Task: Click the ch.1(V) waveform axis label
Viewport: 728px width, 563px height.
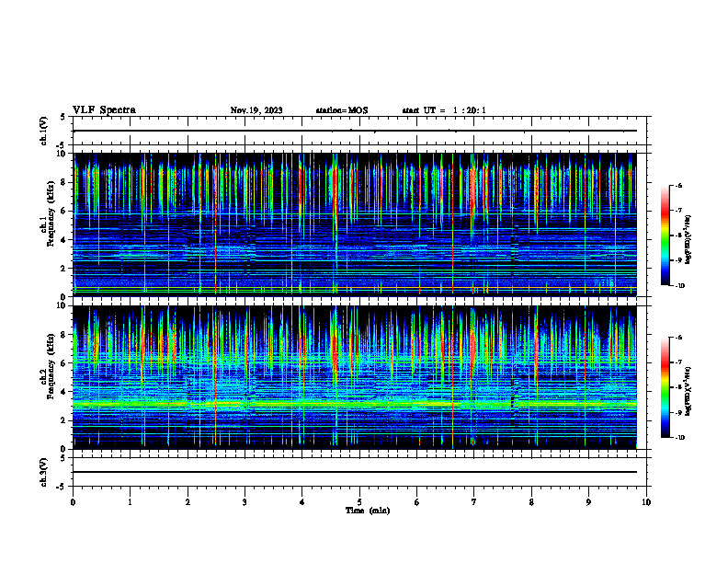Action: [x=44, y=131]
